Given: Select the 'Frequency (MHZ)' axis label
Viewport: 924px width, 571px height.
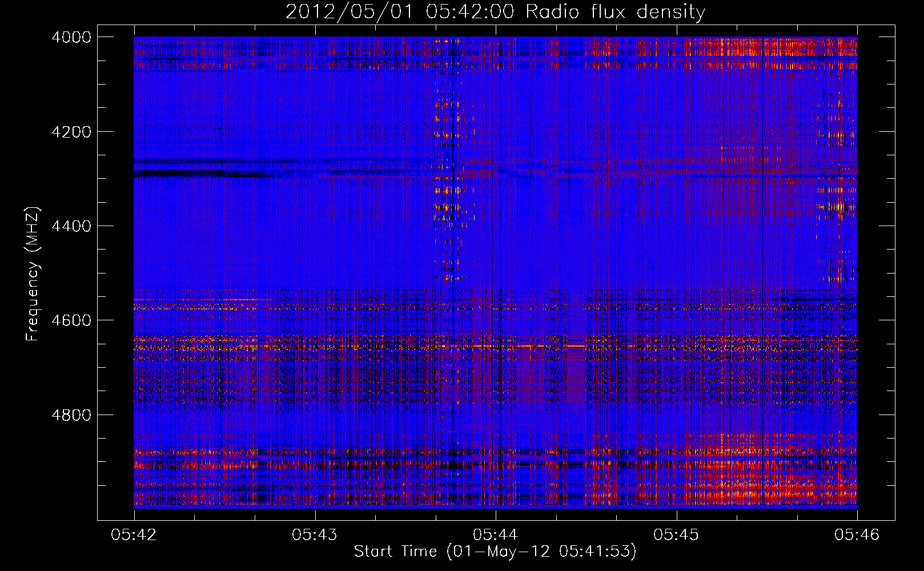Looking at the screenshot, I should (x=33, y=274).
